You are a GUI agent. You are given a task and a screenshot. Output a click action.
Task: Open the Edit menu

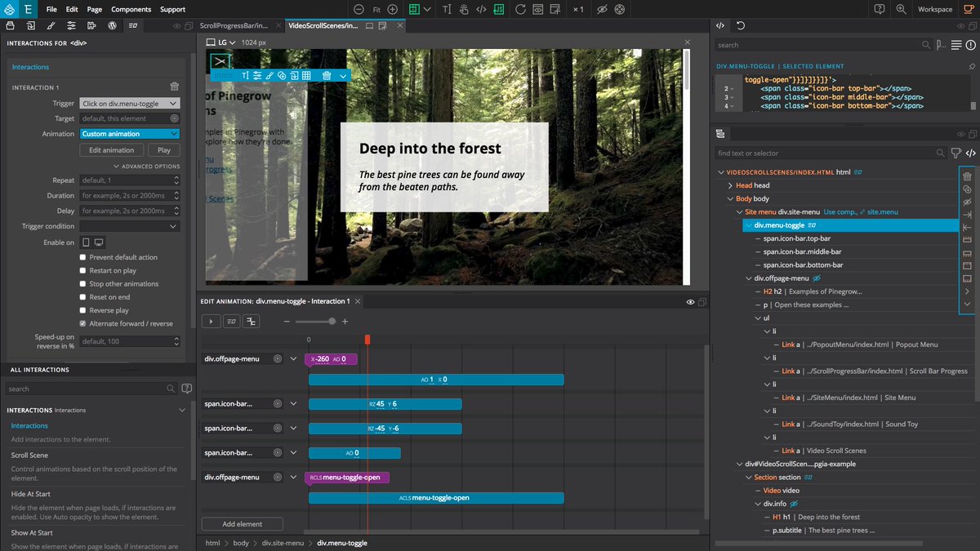point(72,9)
